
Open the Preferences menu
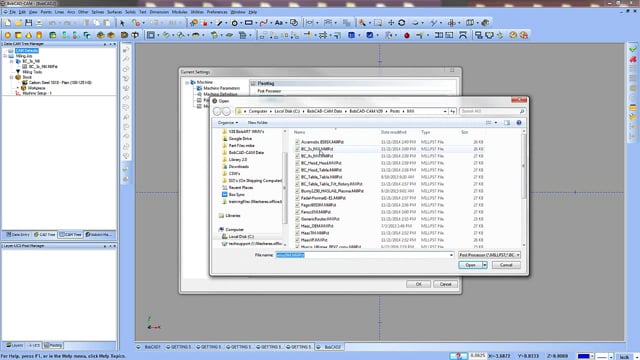coord(217,12)
